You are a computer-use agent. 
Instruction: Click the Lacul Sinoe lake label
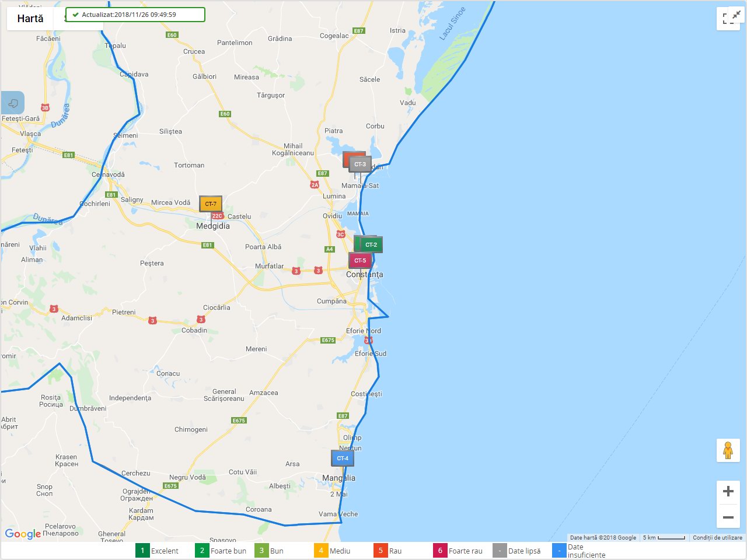[x=452, y=23]
